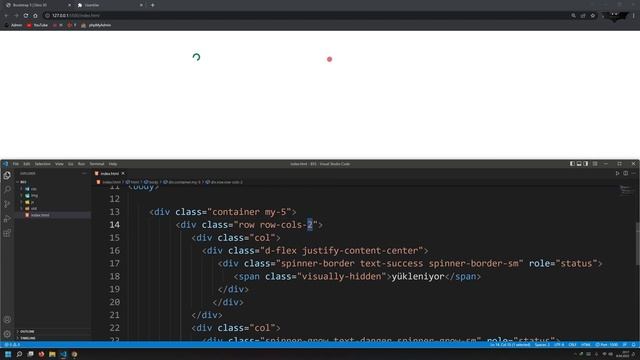Open the Customize Layout icon
The height and width of the screenshot is (360, 640).
(x=595, y=164)
